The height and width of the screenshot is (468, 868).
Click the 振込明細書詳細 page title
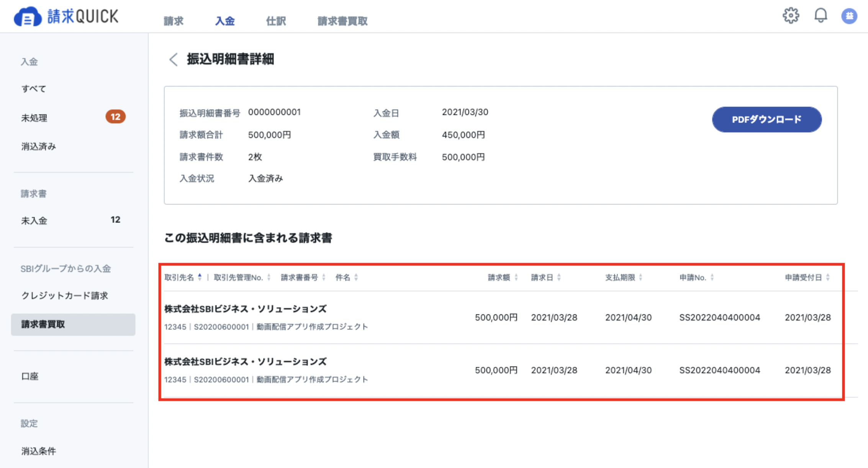coord(230,59)
